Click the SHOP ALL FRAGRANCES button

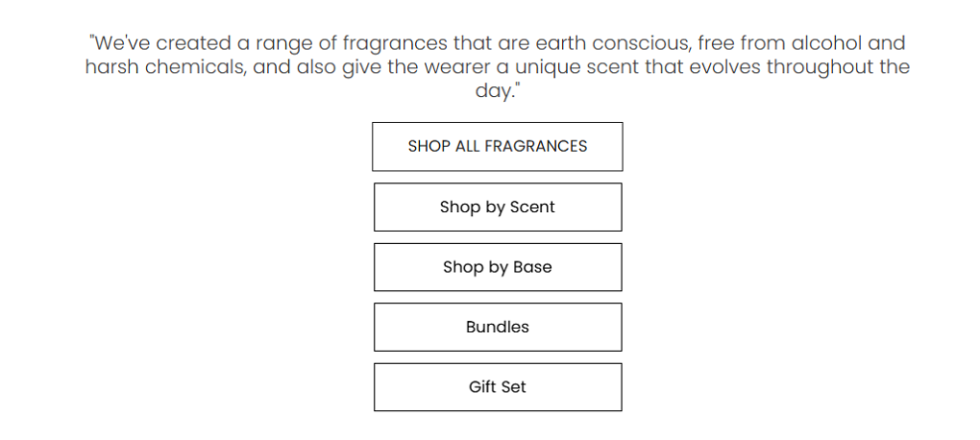click(498, 146)
